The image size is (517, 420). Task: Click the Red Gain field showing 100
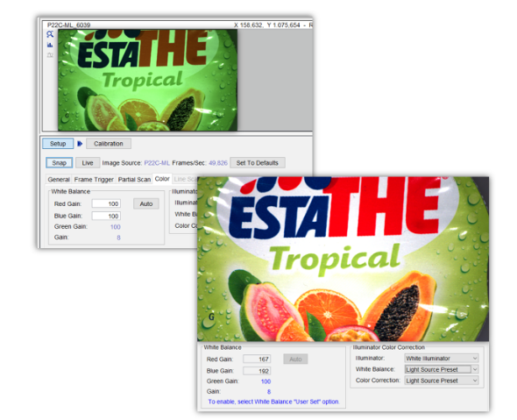pyautogui.click(x=106, y=203)
